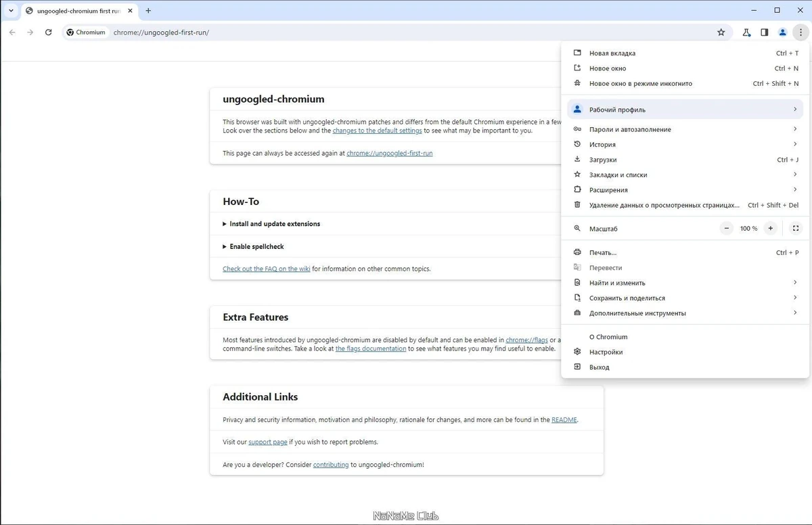Open the support page link

coord(268,442)
